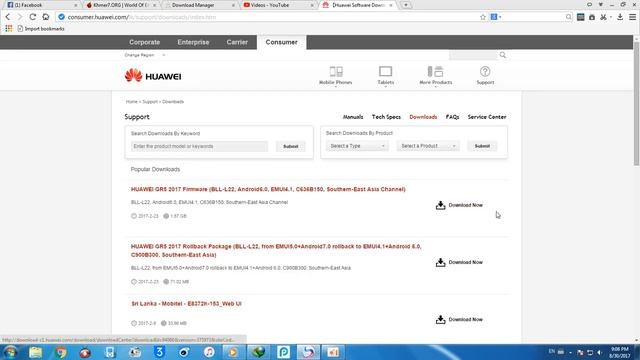The image size is (640, 360).
Task: Go to Home breadcrumb link
Action: click(131, 102)
